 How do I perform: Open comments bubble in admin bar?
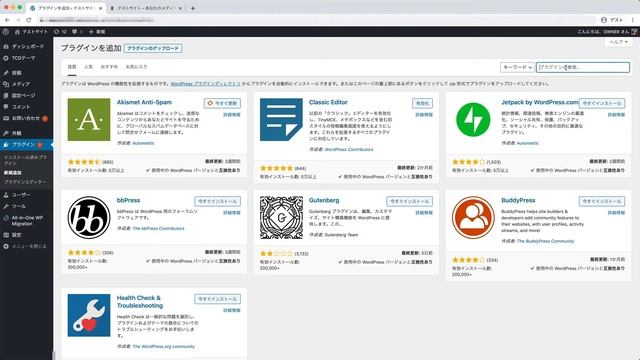click(77, 31)
